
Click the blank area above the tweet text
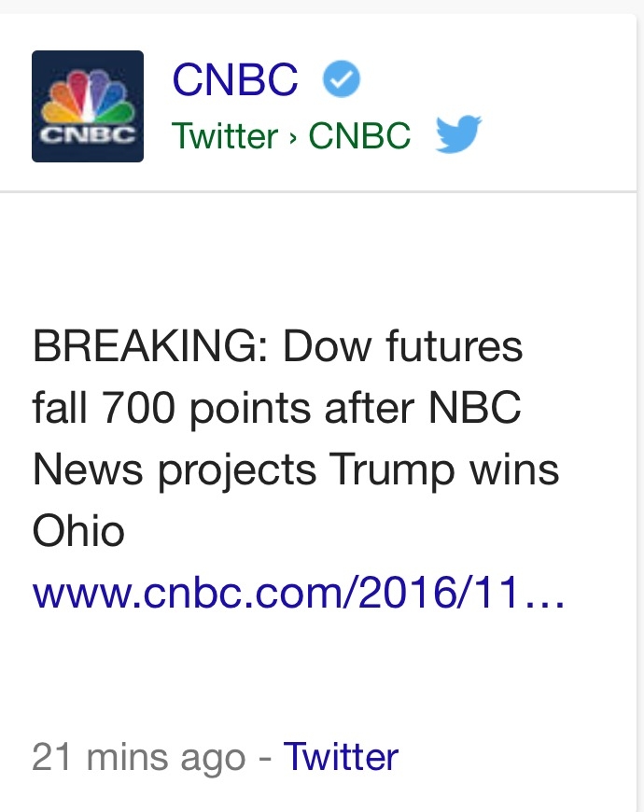[318, 259]
